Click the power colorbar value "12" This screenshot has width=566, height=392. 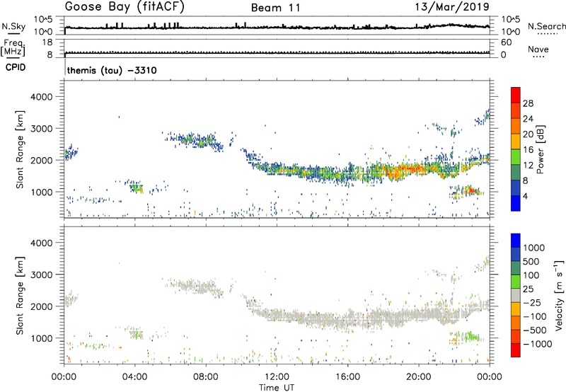tap(528, 166)
